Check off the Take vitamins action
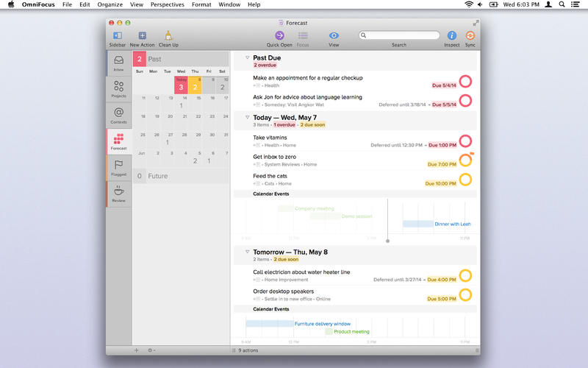Viewport: 588px width, 368px height. 465,141
